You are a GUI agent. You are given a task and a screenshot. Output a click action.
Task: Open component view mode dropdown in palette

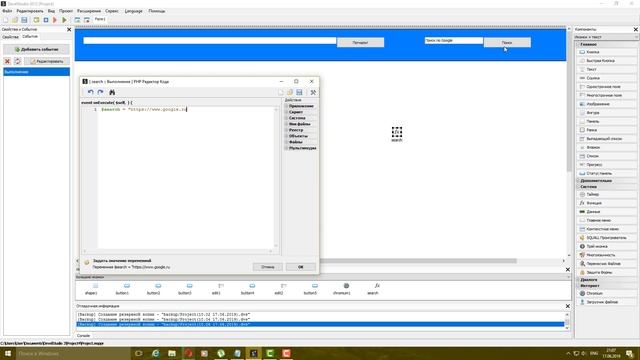(x=606, y=37)
